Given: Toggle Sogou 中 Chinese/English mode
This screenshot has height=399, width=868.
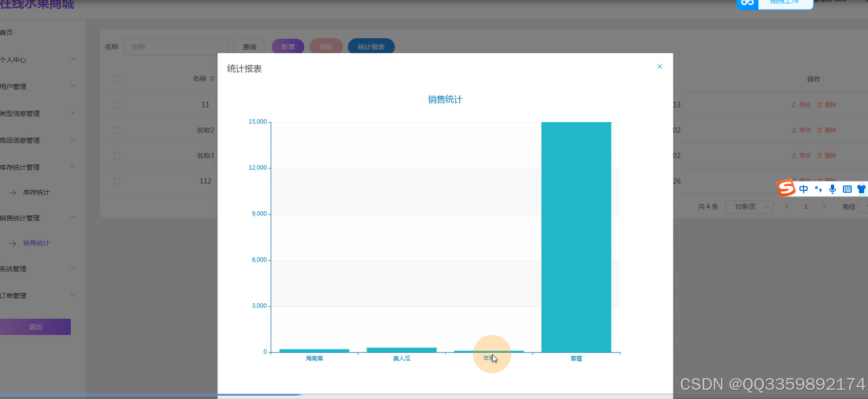Looking at the screenshot, I should point(803,189).
